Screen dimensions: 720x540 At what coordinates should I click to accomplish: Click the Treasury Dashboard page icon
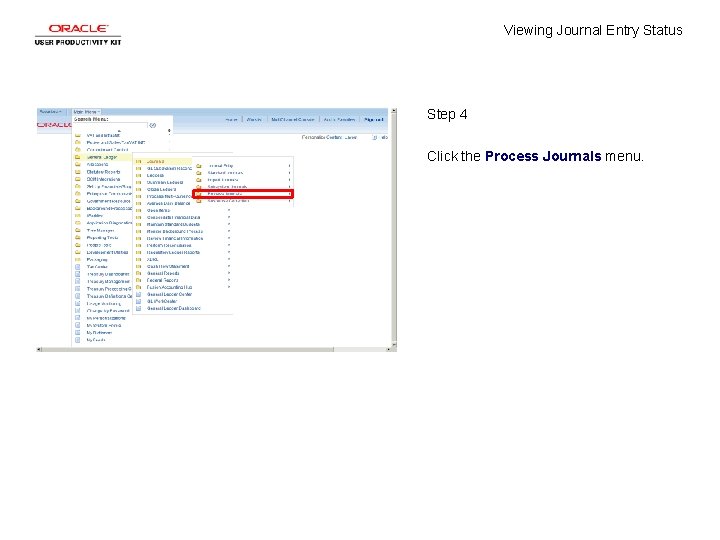(78, 274)
